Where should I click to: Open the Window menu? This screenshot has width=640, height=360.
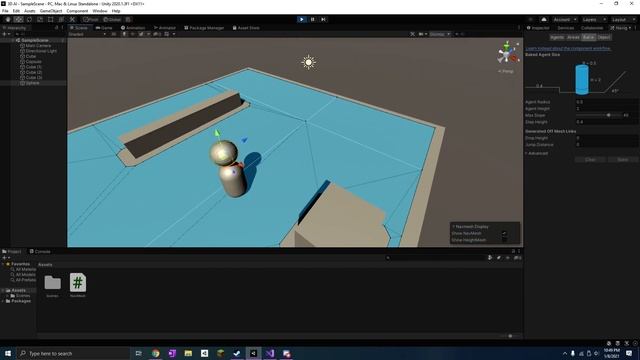pos(100,11)
